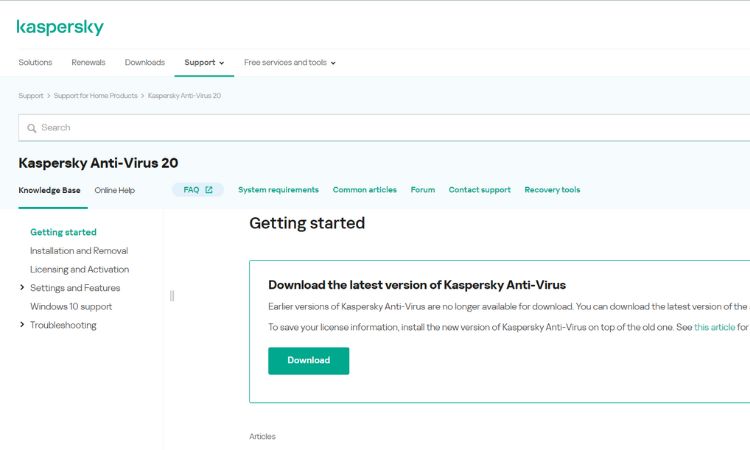This screenshot has width=750, height=450.
Task: Click the Kaspersky Anti-Virus 20 title
Action: tap(98, 163)
